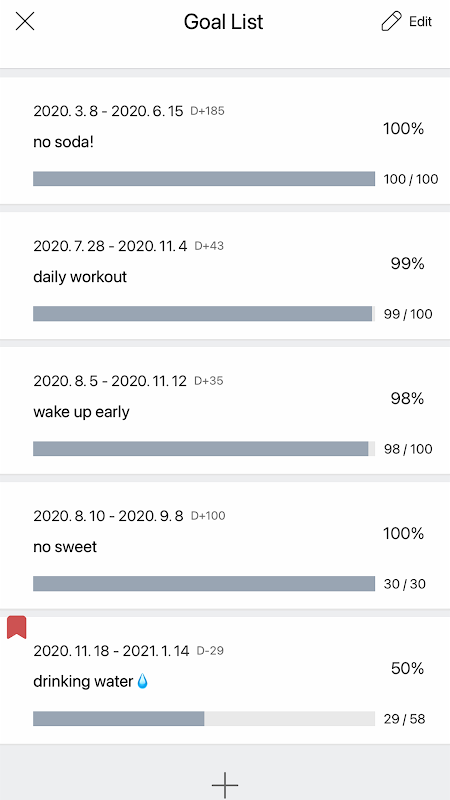Screen dimensions: 450x800
Task: Open the no sweet goal
Action: point(225,545)
